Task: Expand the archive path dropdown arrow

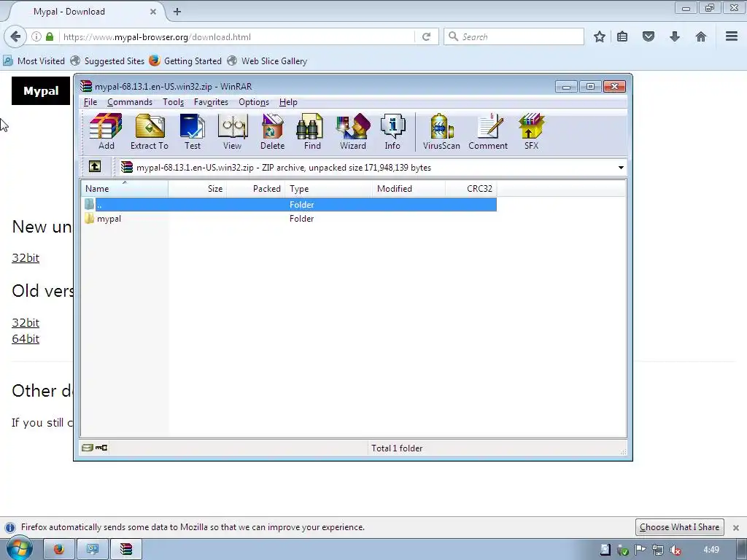Action: 621,168
